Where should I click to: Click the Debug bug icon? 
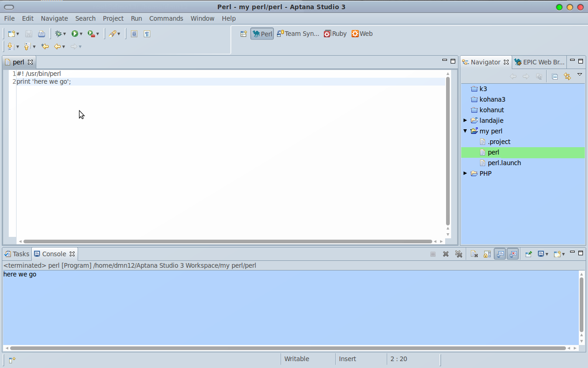58,34
